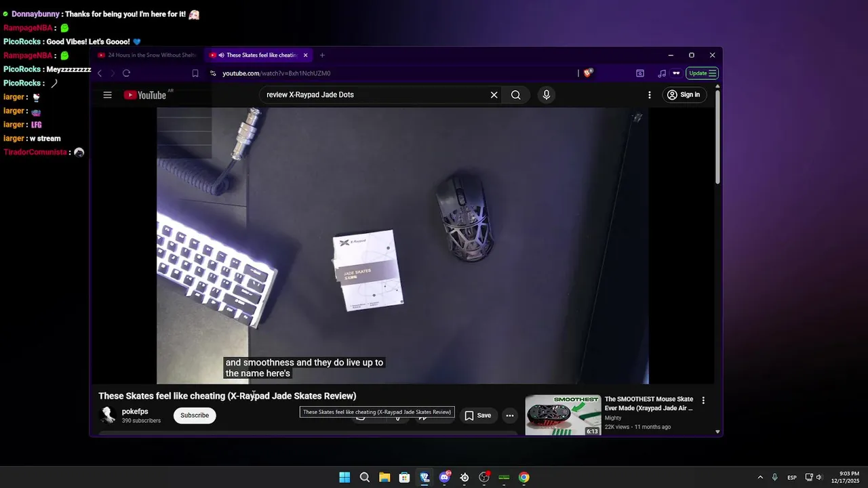868x488 pixels.
Task: Open Discord from the taskbar
Action: coord(445,477)
